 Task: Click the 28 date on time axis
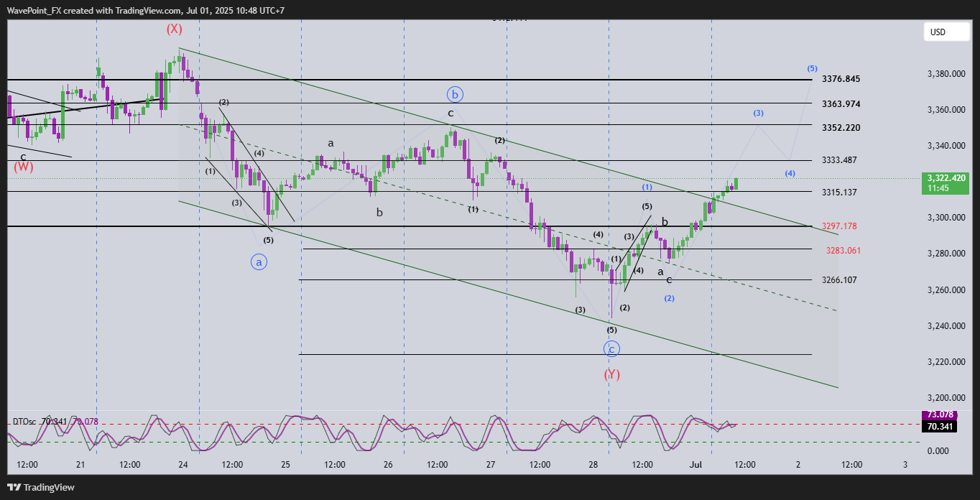pos(593,465)
